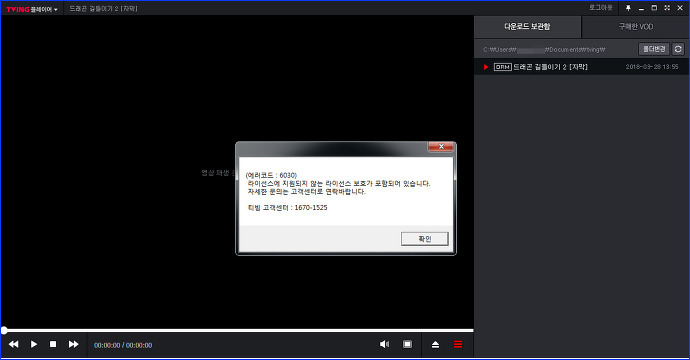Open the TVING player dropdown menu
Viewport: 690px width, 360px height.
click(32, 9)
